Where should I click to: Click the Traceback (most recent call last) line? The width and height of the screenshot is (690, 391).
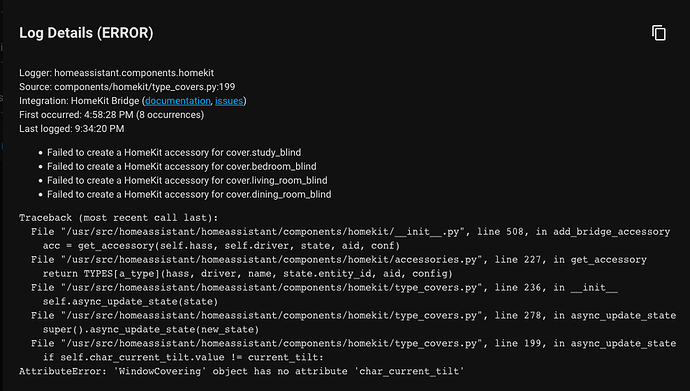click(119, 218)
